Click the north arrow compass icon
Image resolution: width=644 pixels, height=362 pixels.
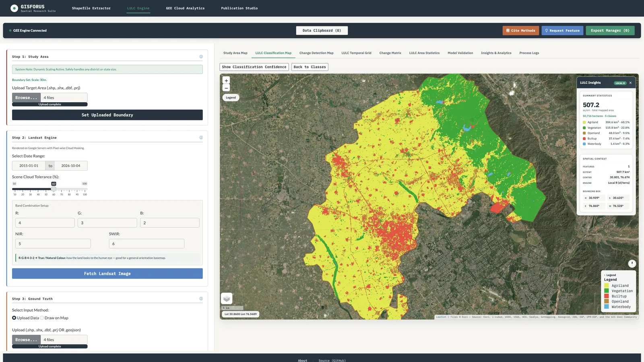632,263
